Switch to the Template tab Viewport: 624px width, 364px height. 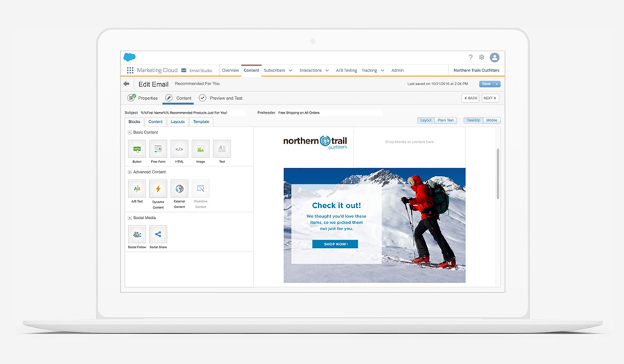[201, 122]
